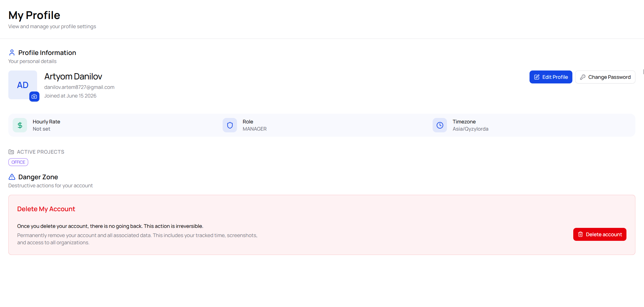This screenshot has height=307, width=644.
Task: Click the 'Your personal details' subtitle
Action: pos(32,61)
